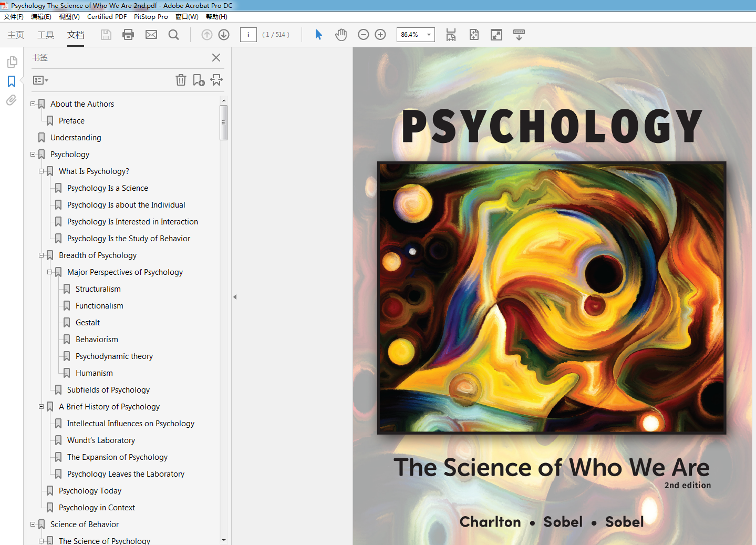Add a new bookmark icon
Image resolution: width=756 pixels, height=545 pixels.
[199, 80]
